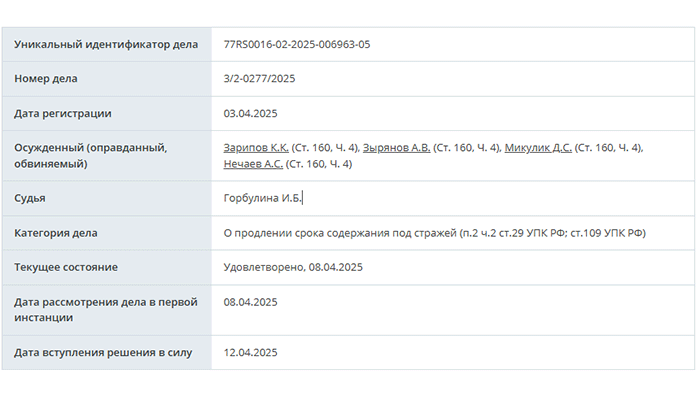Click the 'Осужденный (оправданный, обвиняемый)' label

(90, 156)
